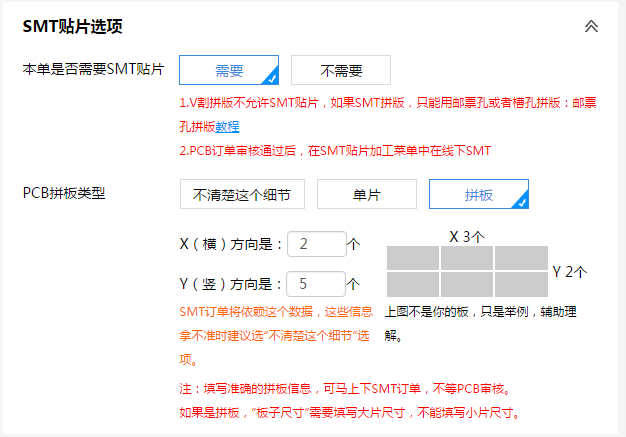Click bottom-right cell of panel example grid

[521, 284]
